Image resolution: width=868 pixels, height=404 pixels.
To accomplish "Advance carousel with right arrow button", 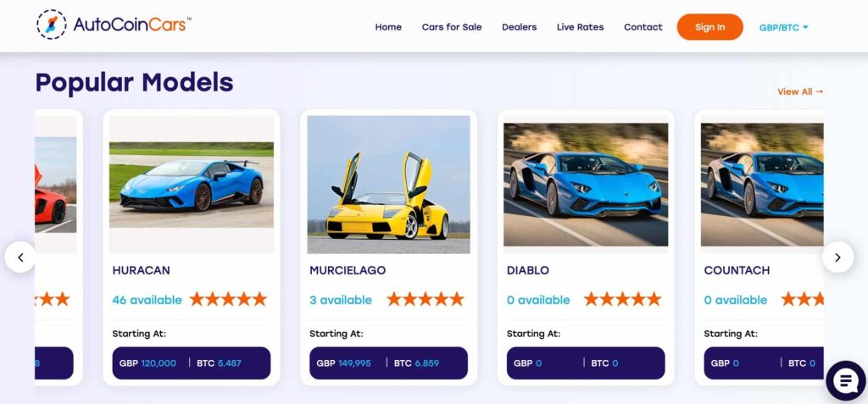I will click(837, 257).
